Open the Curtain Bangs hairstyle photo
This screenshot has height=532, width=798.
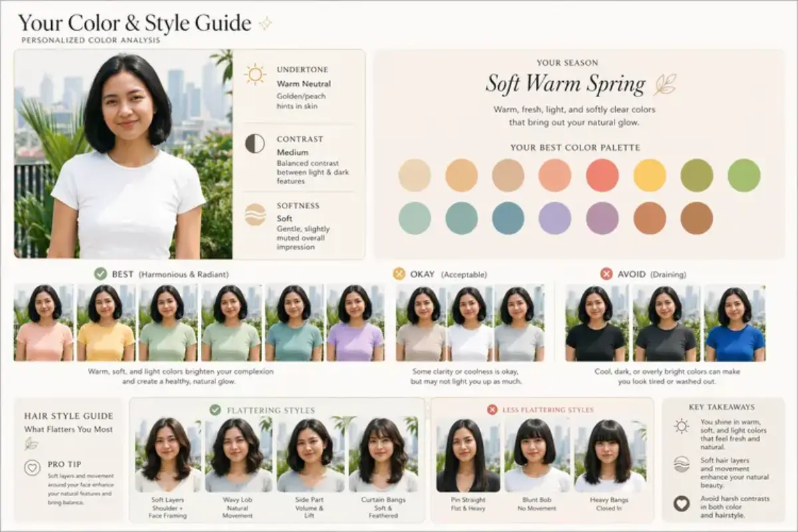tap(383, 454)
